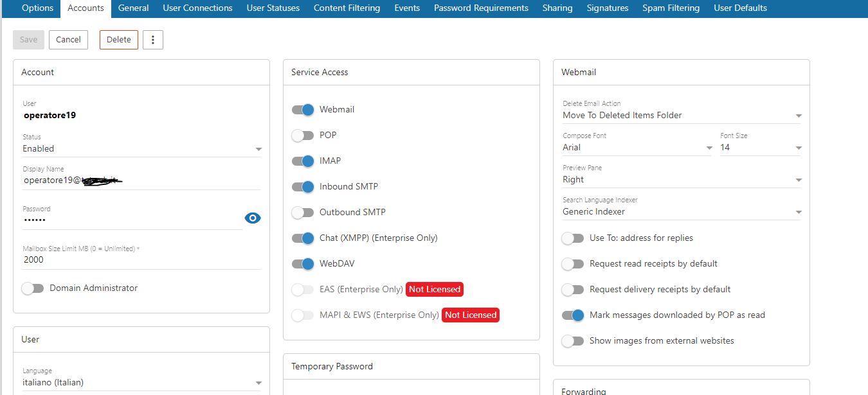The image size is (868, 395).
Task: Expand the Font Size dropdown
Action: (761, 148)
